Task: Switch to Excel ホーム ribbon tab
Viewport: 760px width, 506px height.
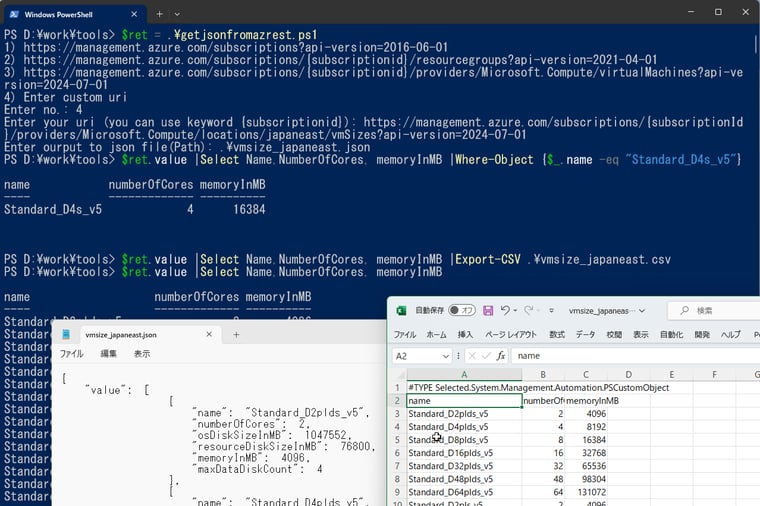Action: point(436,334)
